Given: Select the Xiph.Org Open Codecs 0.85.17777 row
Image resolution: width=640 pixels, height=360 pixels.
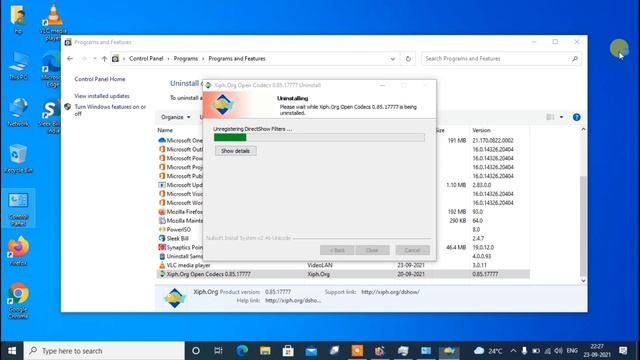Looking at the screenshot, I should pyautogui.click(x=343, y=274).
